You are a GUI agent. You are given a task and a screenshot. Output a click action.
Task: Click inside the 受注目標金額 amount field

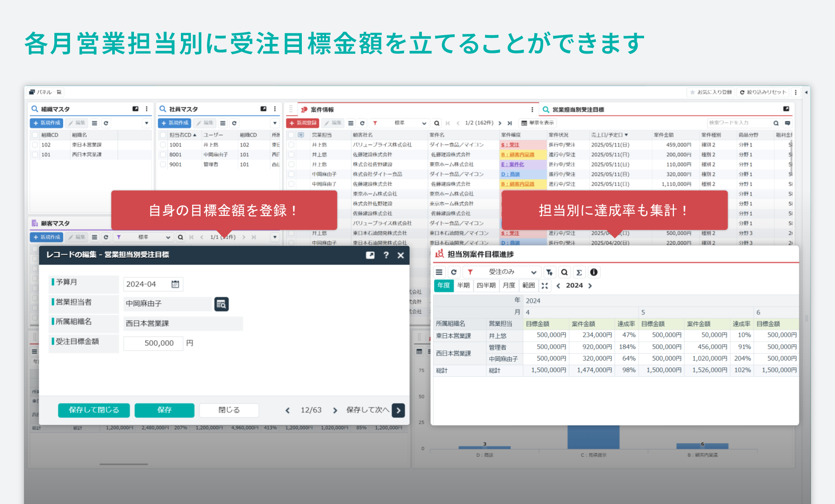coord(153,343)
